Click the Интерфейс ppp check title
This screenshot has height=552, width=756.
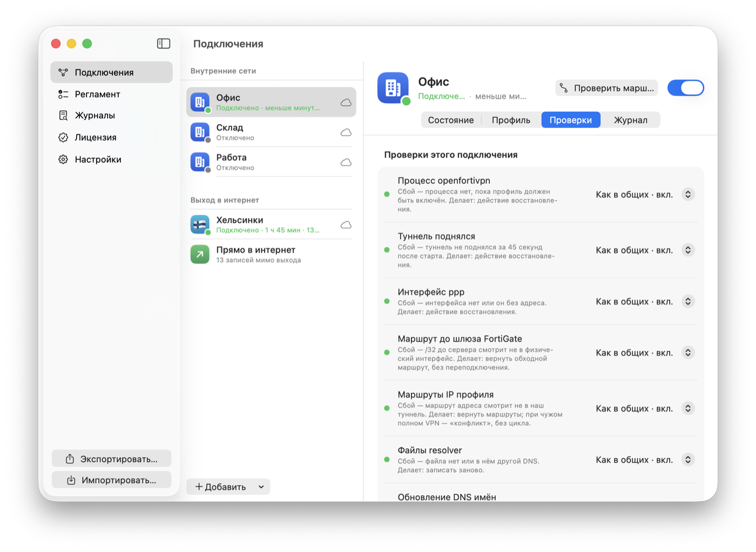pos(431,292)
